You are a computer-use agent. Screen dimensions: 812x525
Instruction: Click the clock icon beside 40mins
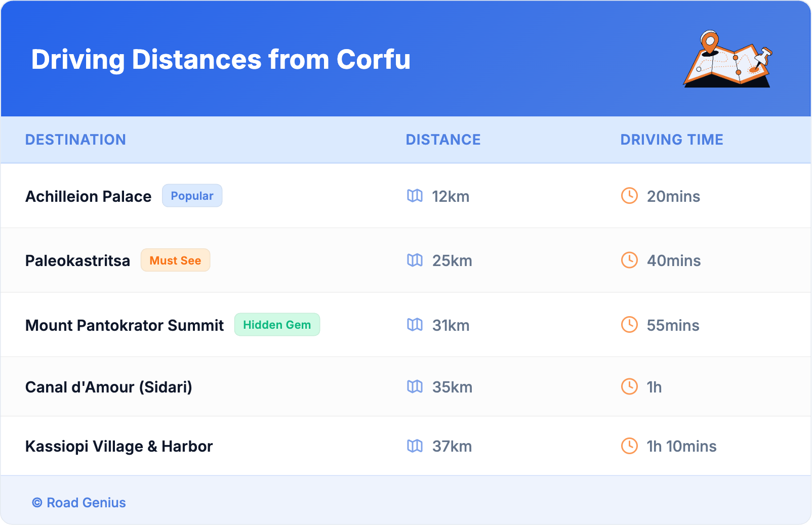coord(629,260)
